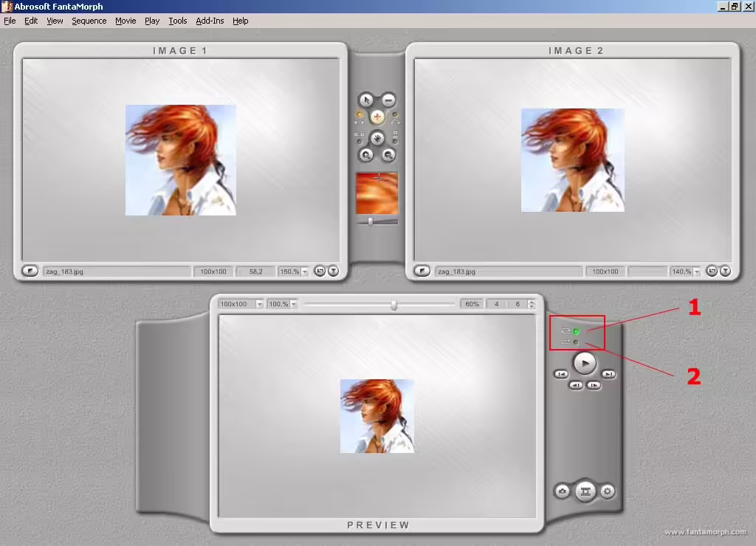Click the portrait in Image 2 panel

(573, 160)
